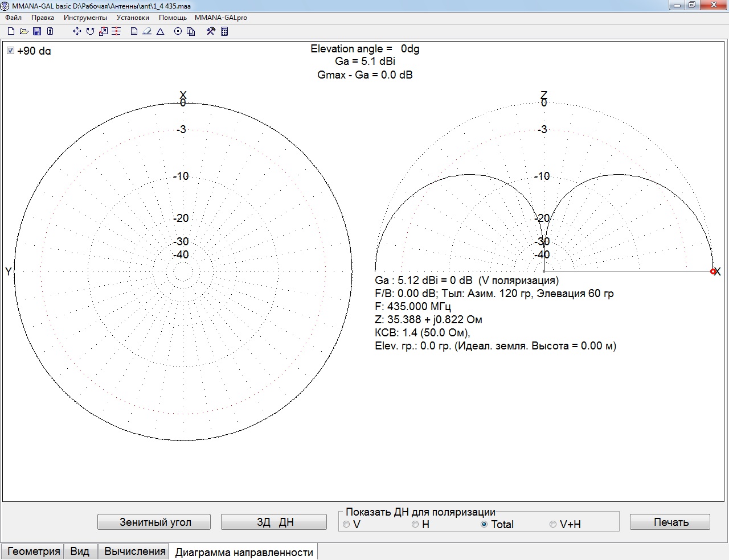This screenshot has height=560, width=729.
Task: Open the MMANA-GALpro menu
Action: [x=221, y=18]
